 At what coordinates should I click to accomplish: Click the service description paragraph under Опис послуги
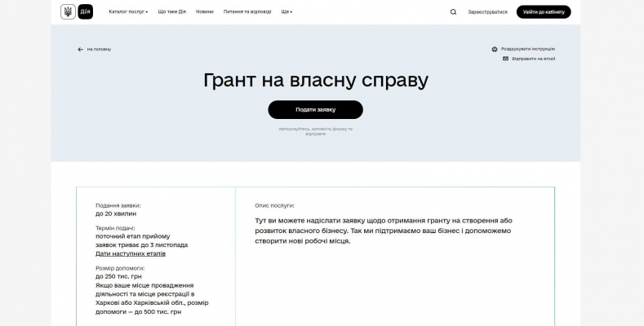382,231
